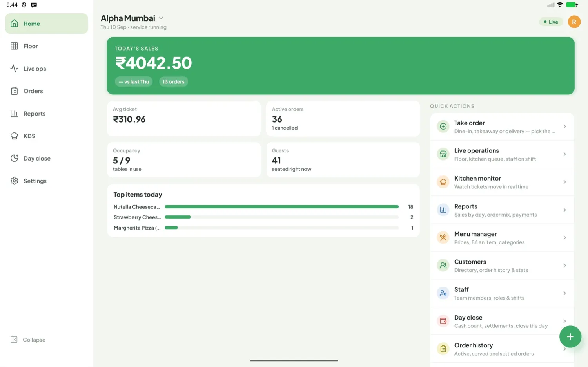The image size is (588, 367).
Task: Click the Home house icon in sidebar
Action: coord(15,24)
